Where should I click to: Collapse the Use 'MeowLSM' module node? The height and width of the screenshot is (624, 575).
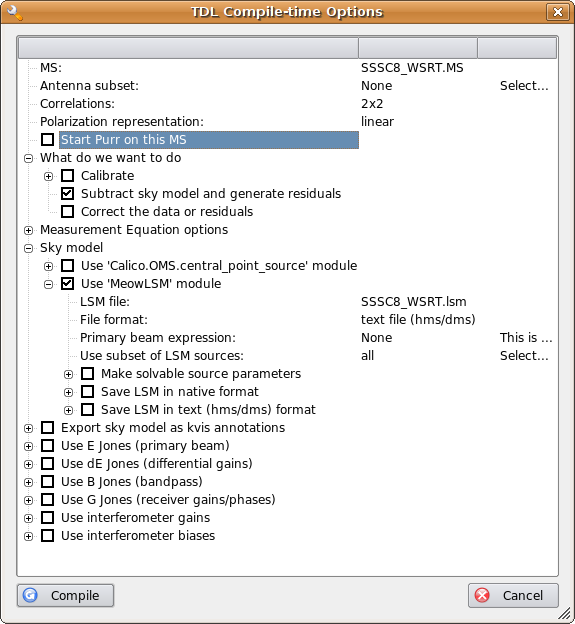[48, 284]
